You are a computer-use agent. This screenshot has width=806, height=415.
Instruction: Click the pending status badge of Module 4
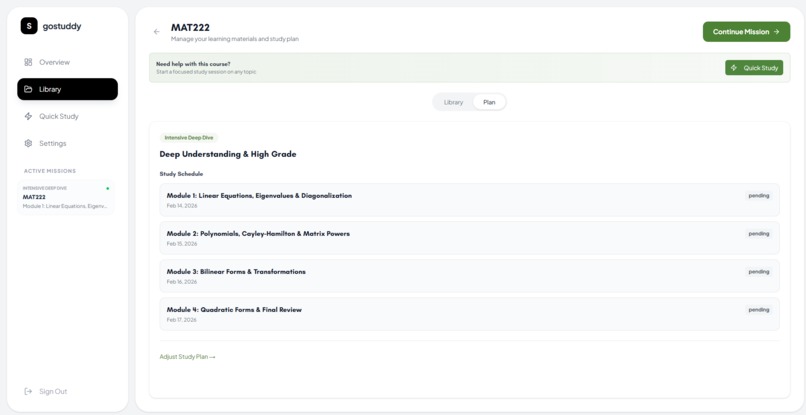coord(759,310)
